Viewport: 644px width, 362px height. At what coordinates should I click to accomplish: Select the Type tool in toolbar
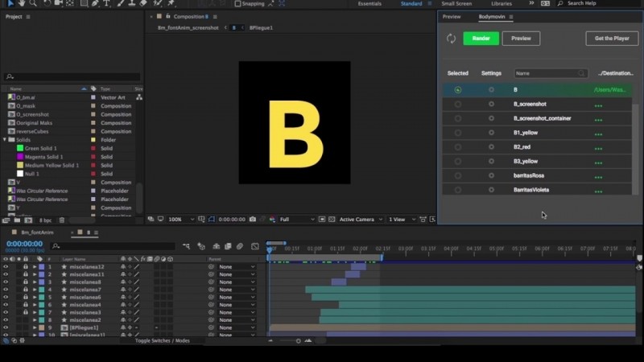click(x=107, y=3)
